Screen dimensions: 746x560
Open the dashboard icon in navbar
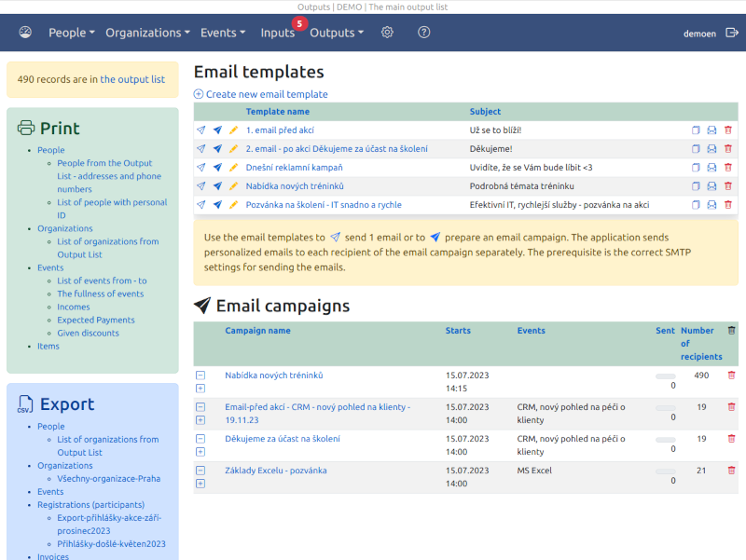coord(25,33)
